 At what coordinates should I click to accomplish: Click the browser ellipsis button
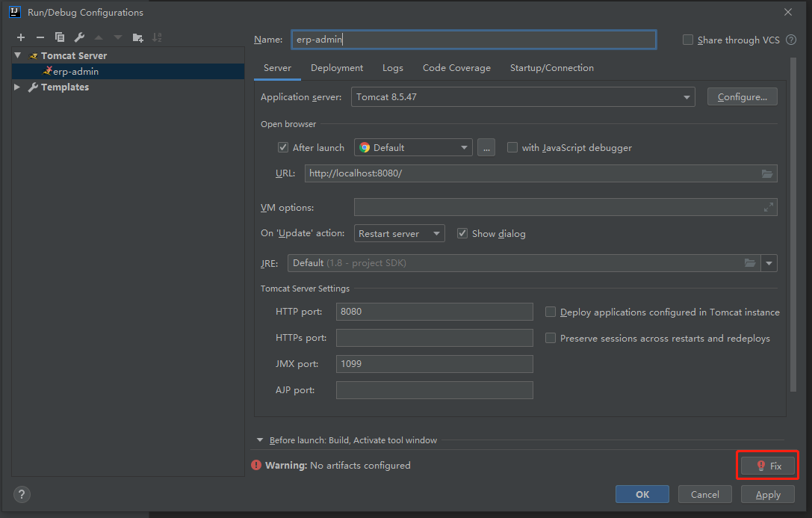pos(486,148)
